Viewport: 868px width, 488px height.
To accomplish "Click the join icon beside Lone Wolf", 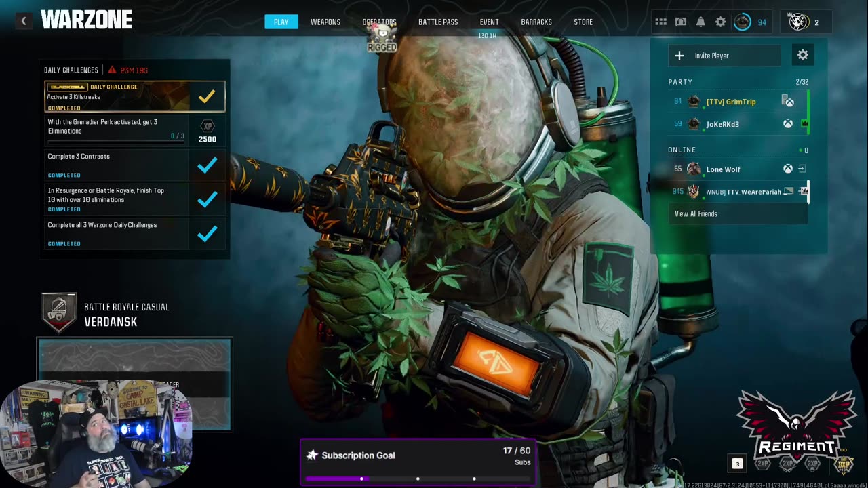I will pos(803,169).
